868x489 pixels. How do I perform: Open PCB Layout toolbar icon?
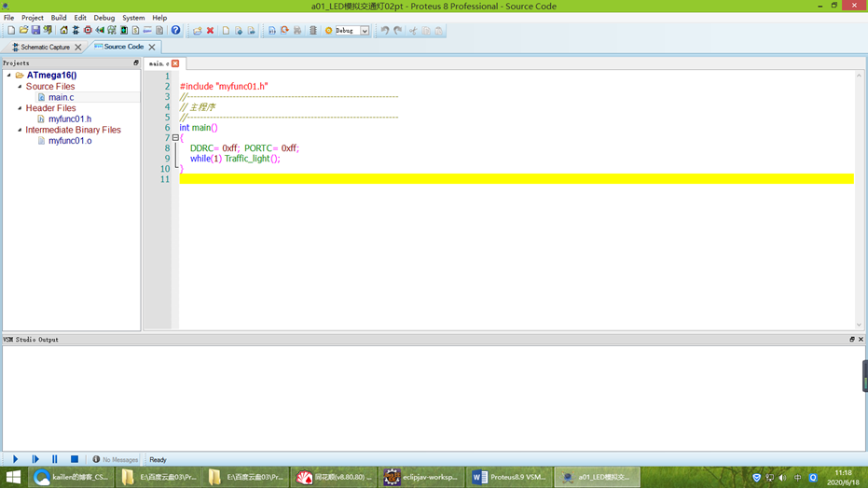[x=88, y=31]
